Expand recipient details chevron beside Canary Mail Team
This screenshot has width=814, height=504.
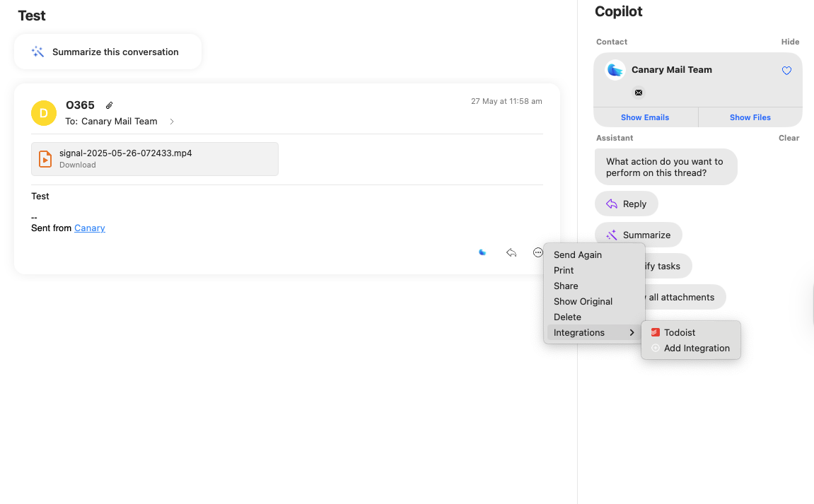click(172, 122)
